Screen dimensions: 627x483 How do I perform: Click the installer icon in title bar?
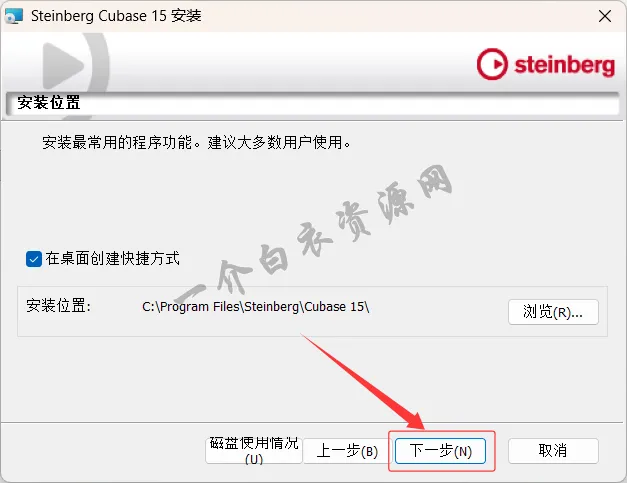pyautogui.click(x=14, y=16)
